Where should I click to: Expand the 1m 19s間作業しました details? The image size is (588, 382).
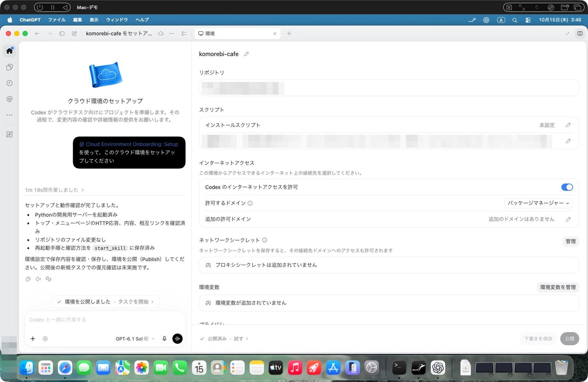click(54, 190)
